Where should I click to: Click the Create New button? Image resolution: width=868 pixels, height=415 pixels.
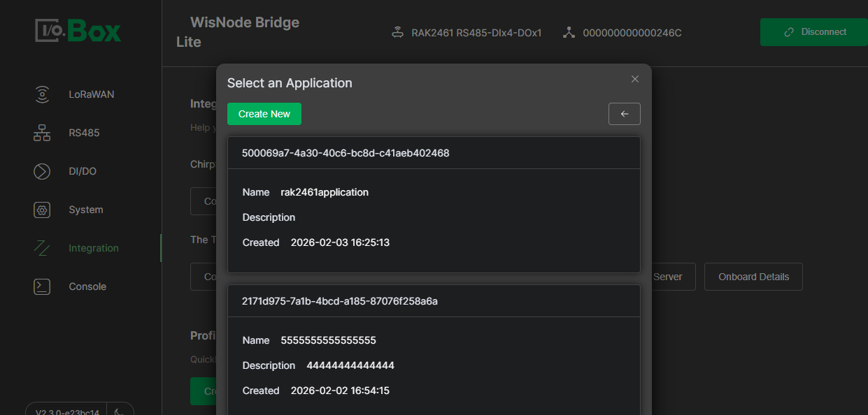click(264, 113)
